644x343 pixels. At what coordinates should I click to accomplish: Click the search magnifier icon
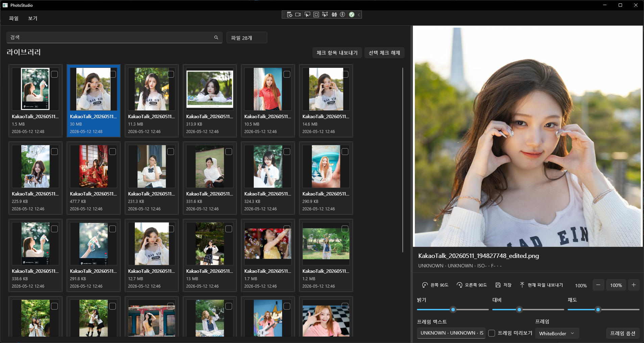pyautogui.click(x=216, y=37)
